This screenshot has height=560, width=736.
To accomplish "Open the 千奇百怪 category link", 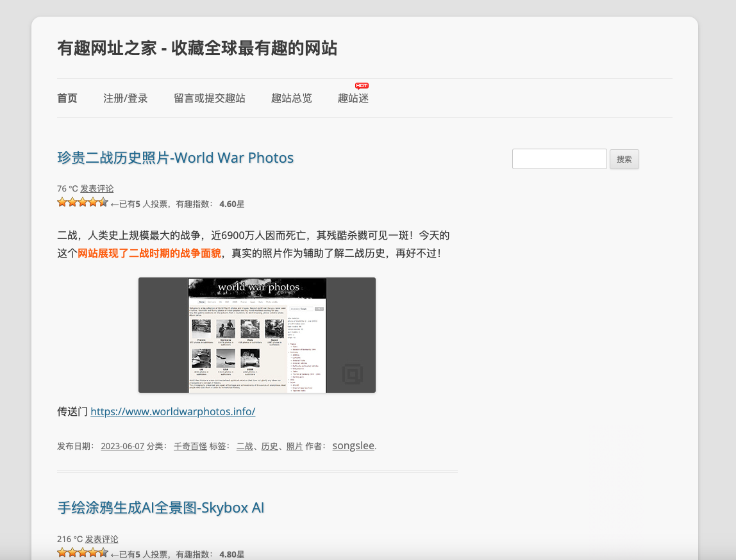I will pos(190,446).
